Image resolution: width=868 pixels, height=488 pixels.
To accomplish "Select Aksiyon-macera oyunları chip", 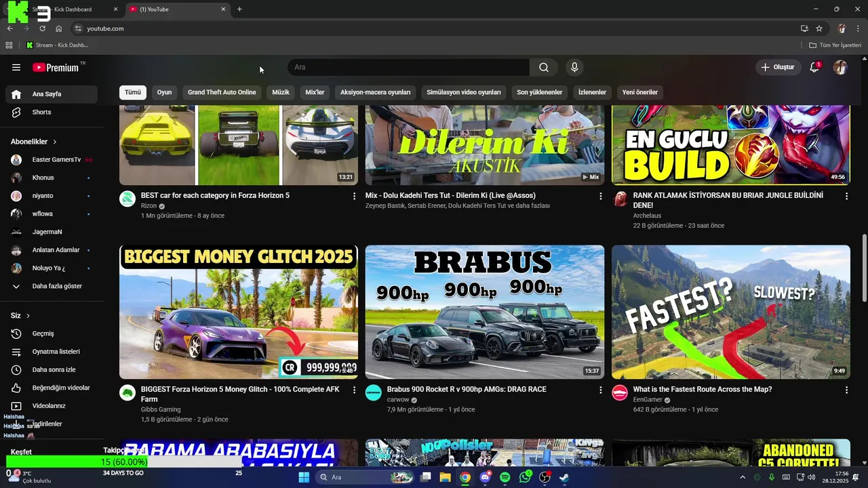I will point(376,92).
